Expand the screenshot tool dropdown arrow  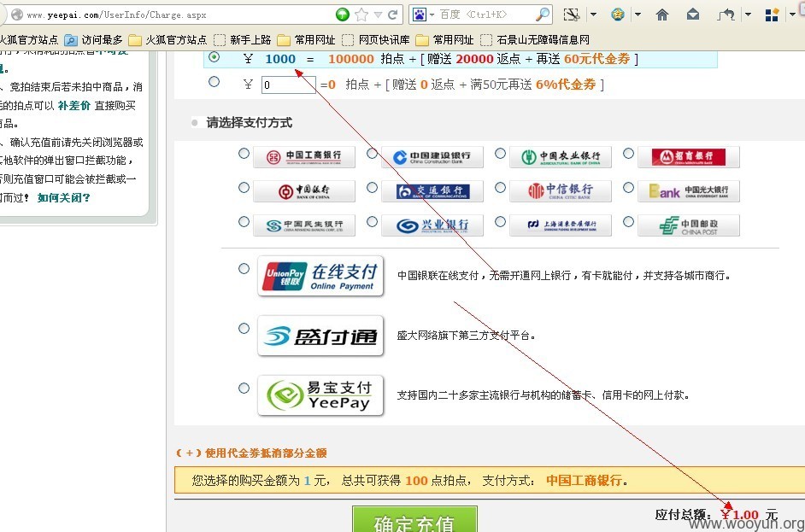pos(593,15)
